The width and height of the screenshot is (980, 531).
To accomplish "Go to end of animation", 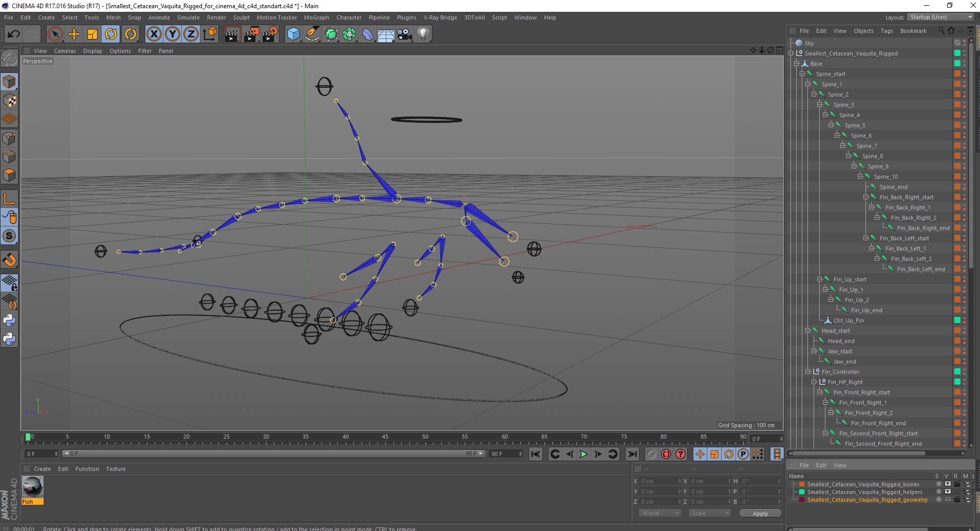I will (x=632, y=454).
